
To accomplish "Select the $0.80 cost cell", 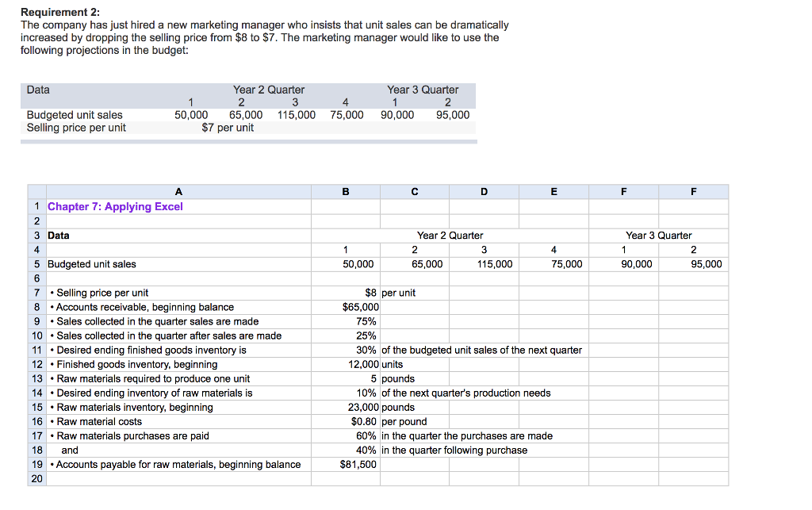I will point(346,422).
